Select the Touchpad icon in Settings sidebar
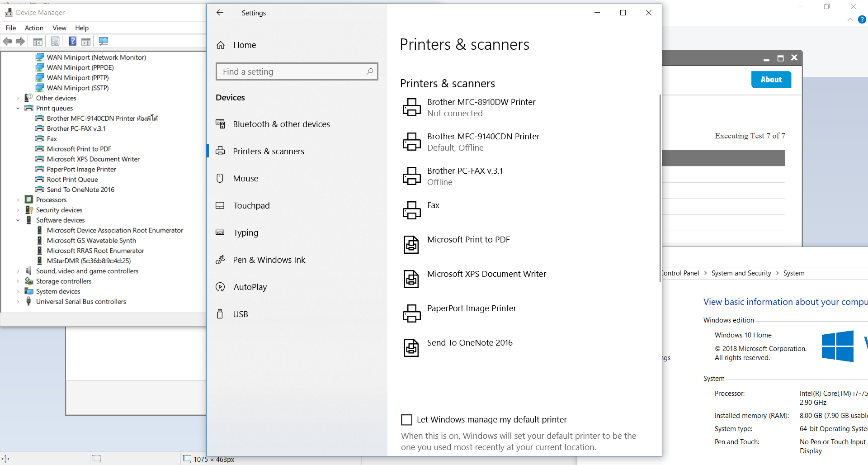The height and width of the screenshot is (465, 868). (220, 205)
